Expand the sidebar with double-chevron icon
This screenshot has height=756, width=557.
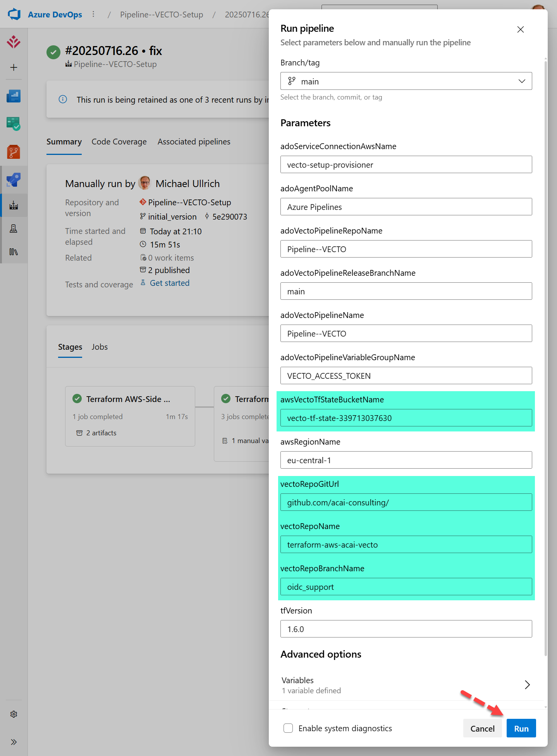pos(14,742)
